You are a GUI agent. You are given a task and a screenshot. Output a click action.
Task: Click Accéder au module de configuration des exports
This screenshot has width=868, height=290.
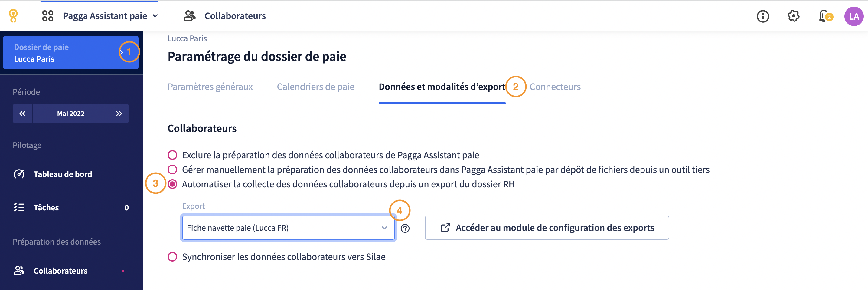(547, 228)
